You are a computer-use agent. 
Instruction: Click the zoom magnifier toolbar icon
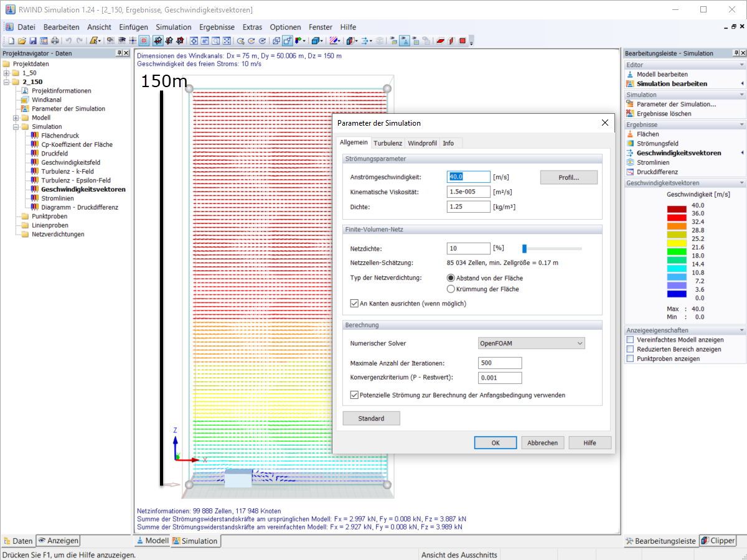point(216,41)
